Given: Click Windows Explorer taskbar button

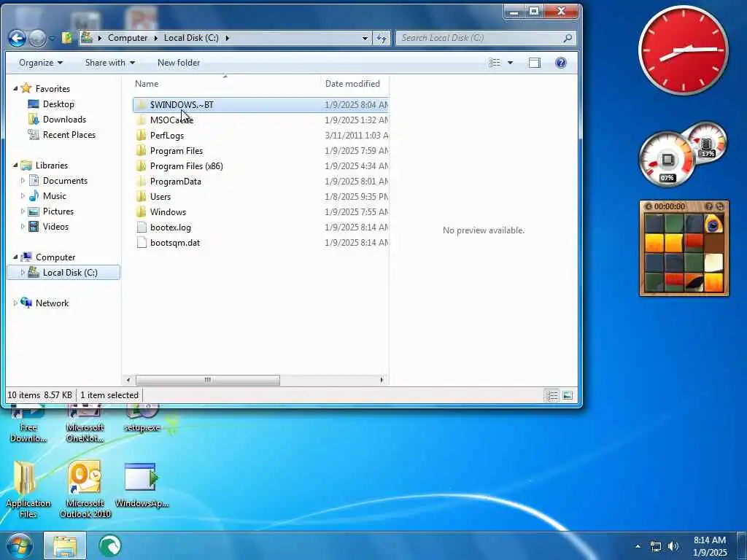Looking at the screenshot, I should click(65, 545).
